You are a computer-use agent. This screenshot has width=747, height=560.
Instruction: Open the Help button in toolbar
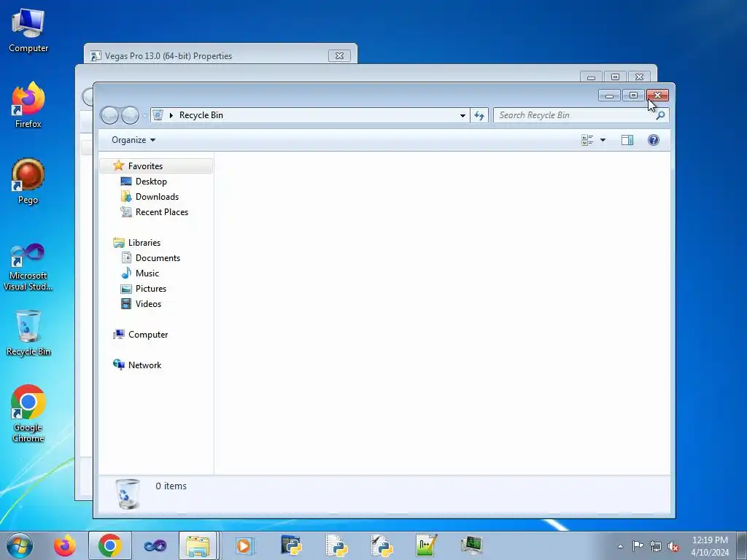pos(654,140)
